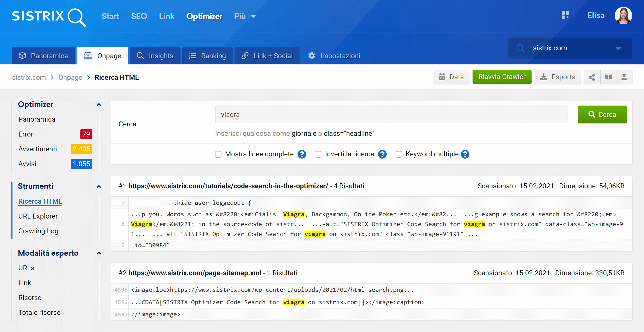The image size is (644, 332).
Task: Open the SEO module
Action: point(139,16)
